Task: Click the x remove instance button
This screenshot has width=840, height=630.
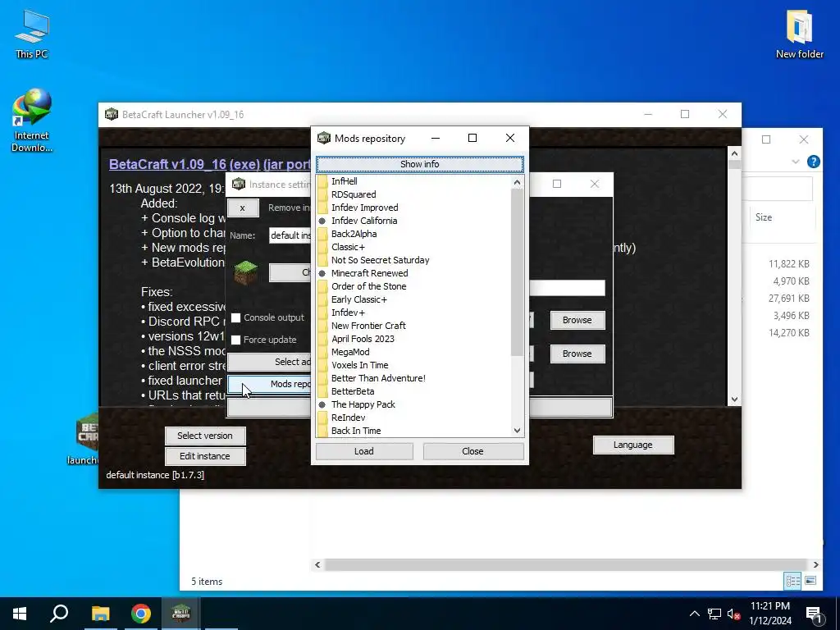Action: coord(243,208)
